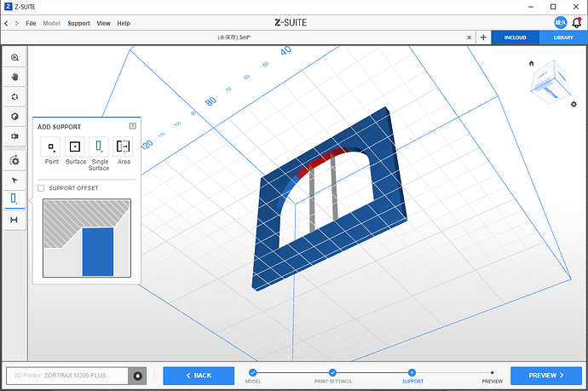588x391 pixels.
Task: Open the LIBRARY tab
Action: point(563,37)
